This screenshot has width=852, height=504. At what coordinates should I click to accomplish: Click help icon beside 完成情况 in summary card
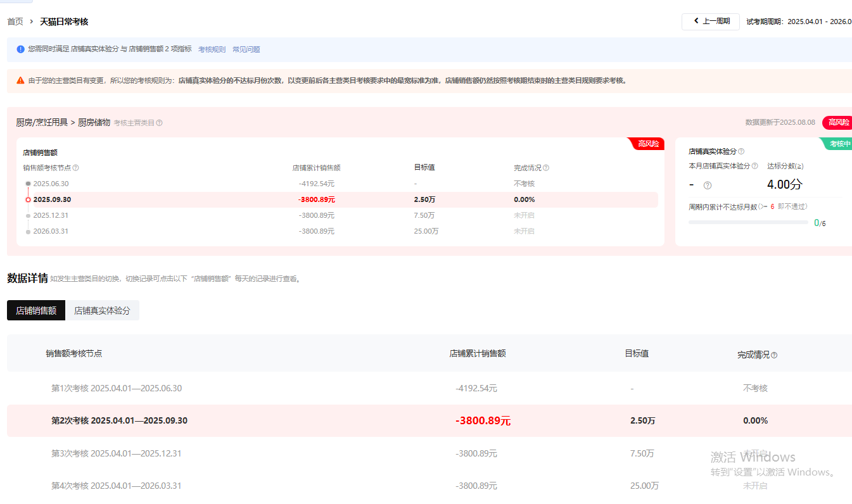tap(546, 168)
